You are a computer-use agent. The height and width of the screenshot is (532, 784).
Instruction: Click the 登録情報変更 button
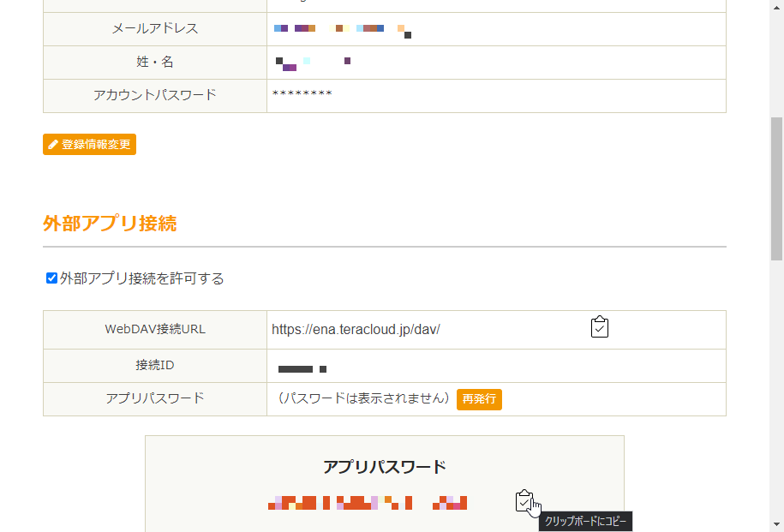pyautogui.click(x=89, y=145)
